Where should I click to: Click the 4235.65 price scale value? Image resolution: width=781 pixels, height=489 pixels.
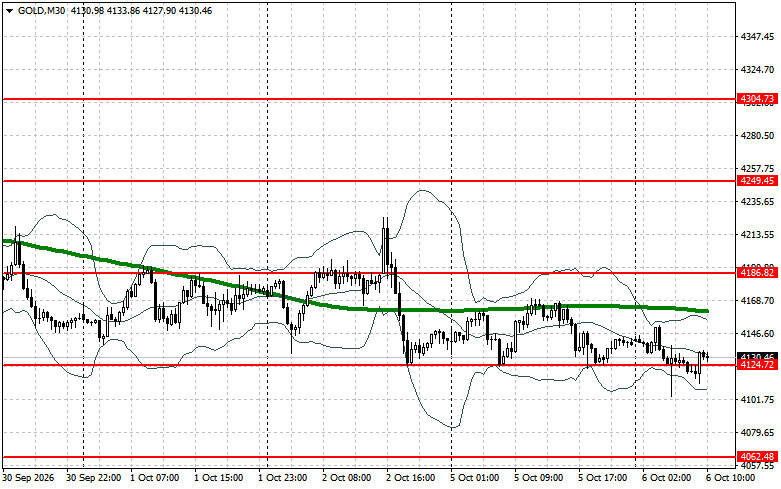757,202
